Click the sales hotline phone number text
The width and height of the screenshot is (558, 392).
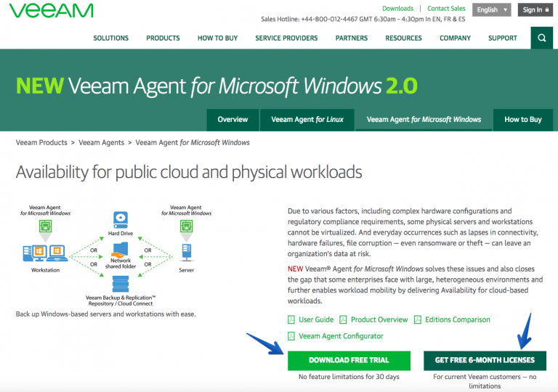tap(329, 19)
